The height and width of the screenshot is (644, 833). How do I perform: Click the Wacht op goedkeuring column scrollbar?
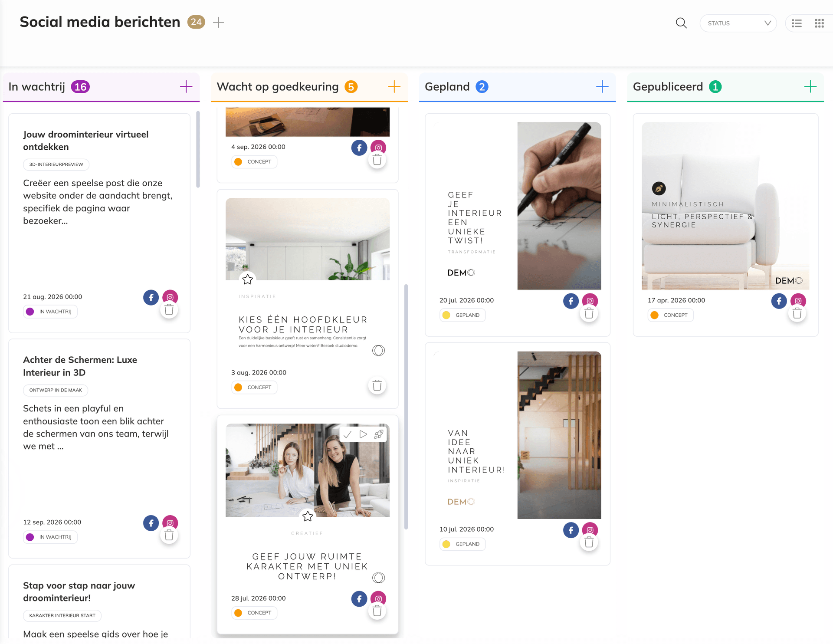(x=406, y=407)
